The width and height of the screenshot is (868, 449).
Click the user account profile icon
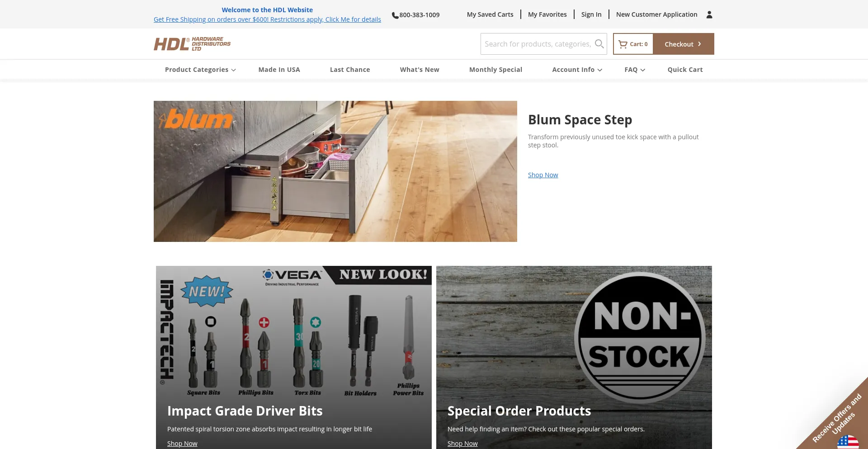point(709,14)
